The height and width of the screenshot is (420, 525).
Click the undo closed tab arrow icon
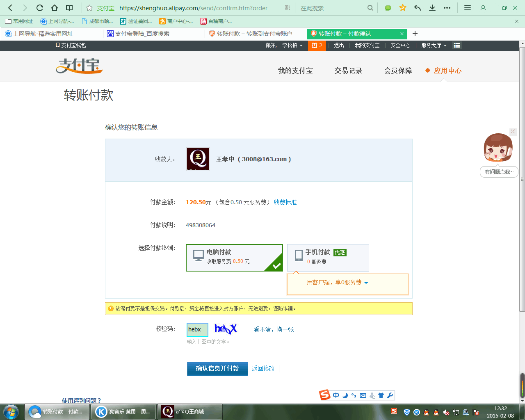coord(418,8)
